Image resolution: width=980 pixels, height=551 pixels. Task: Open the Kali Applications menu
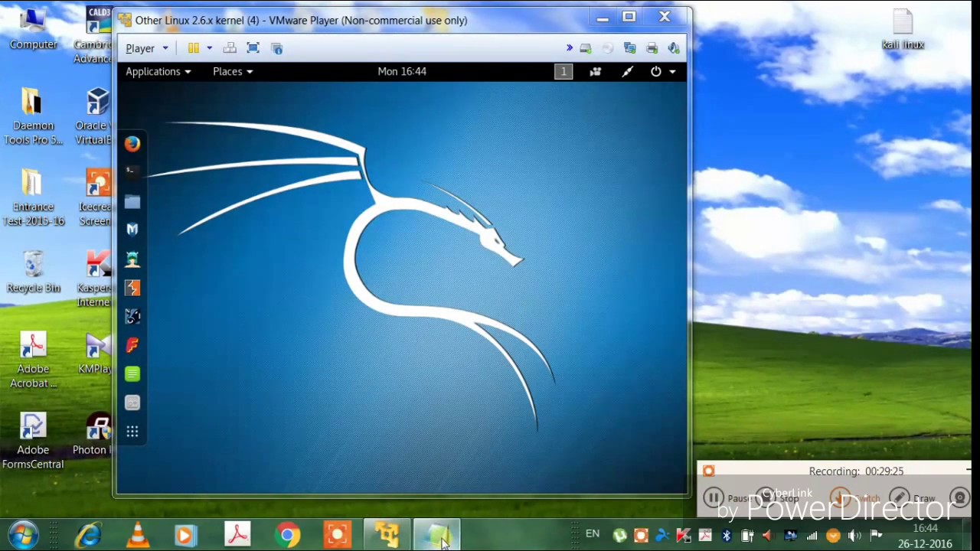pyautogui.click(x=158, y=71)
